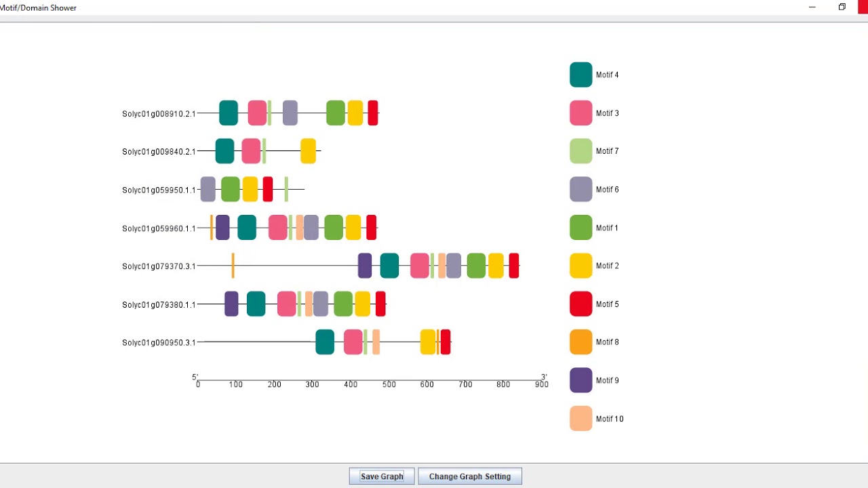The width and height of the screenshot is (868, 488).
Task: Select the Solyc01g059950.1.1 gene label
Action: click(159, 190)
